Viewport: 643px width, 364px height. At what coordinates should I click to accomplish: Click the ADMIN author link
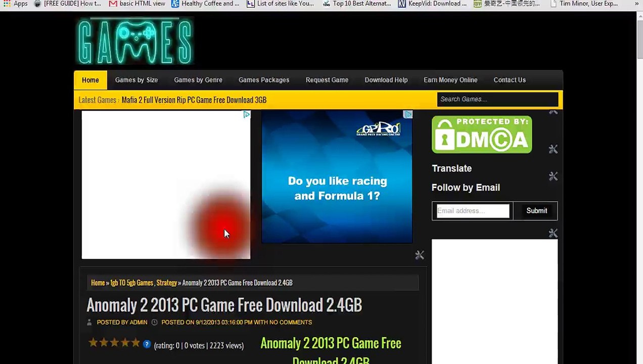point(139,323)
